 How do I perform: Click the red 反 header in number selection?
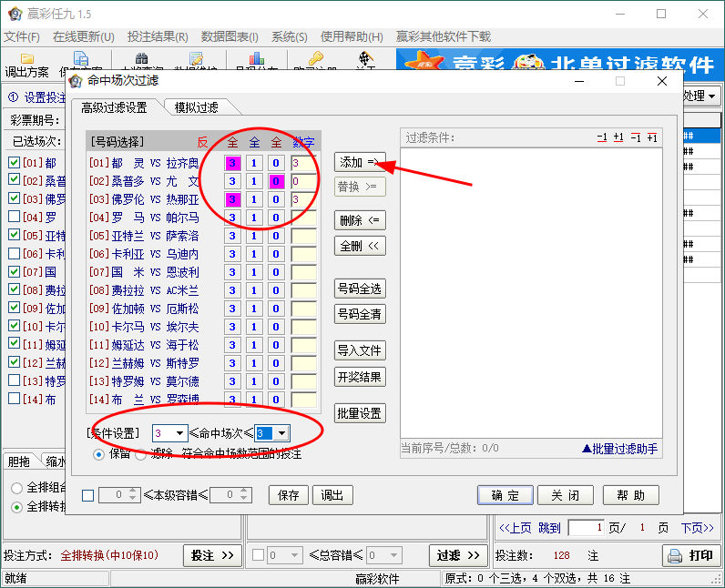[x=202, y=142]
